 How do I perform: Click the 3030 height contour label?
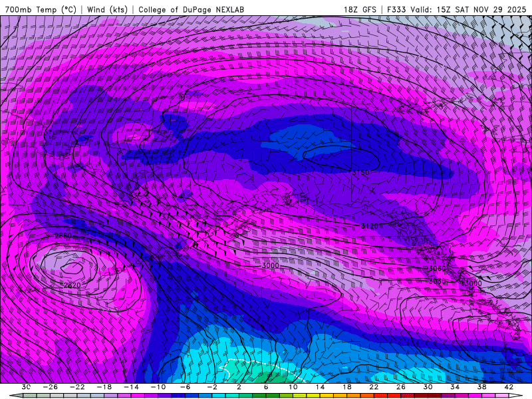click(437, 281)
